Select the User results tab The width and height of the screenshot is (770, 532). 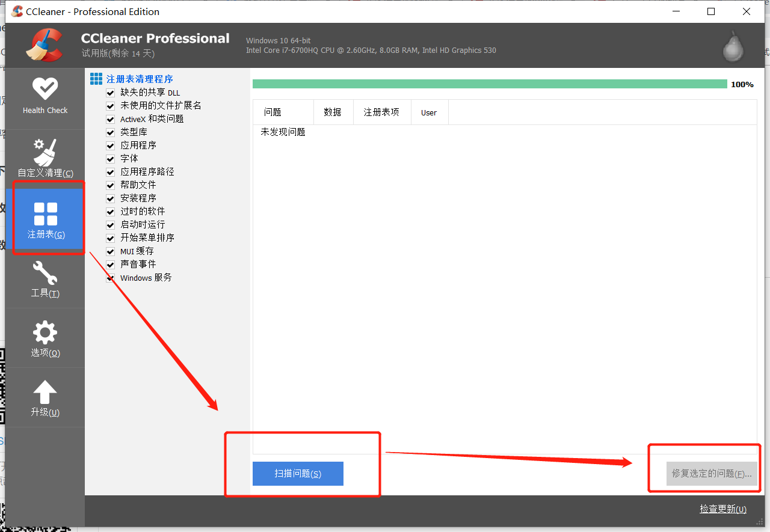(x=429, y=112)
